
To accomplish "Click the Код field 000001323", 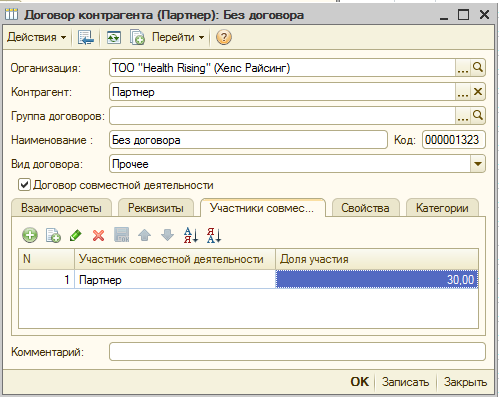I will pyautogui.click(x=454, y=140).
